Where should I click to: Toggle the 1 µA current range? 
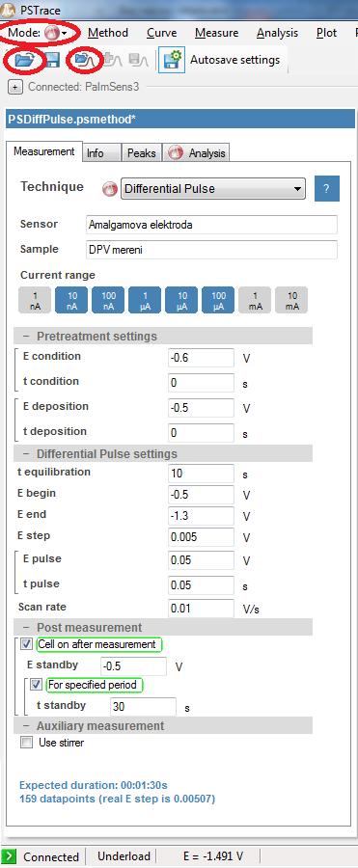click(145, 300)
